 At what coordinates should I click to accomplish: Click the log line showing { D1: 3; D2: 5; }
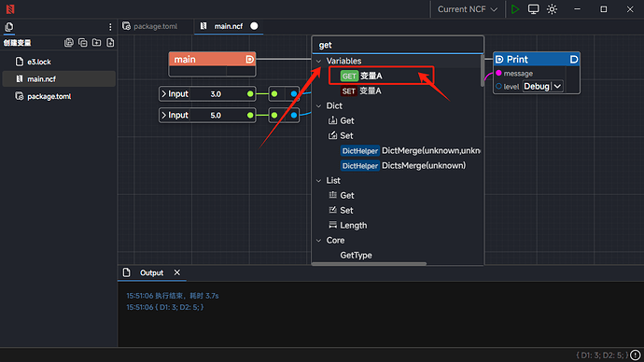tap(164, 307)
